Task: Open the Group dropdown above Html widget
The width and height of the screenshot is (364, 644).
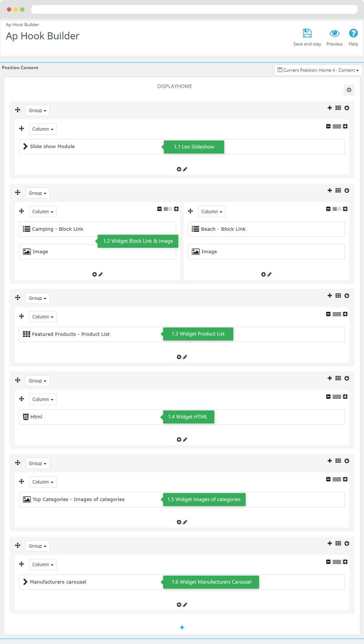Action: tap(37, 381)
